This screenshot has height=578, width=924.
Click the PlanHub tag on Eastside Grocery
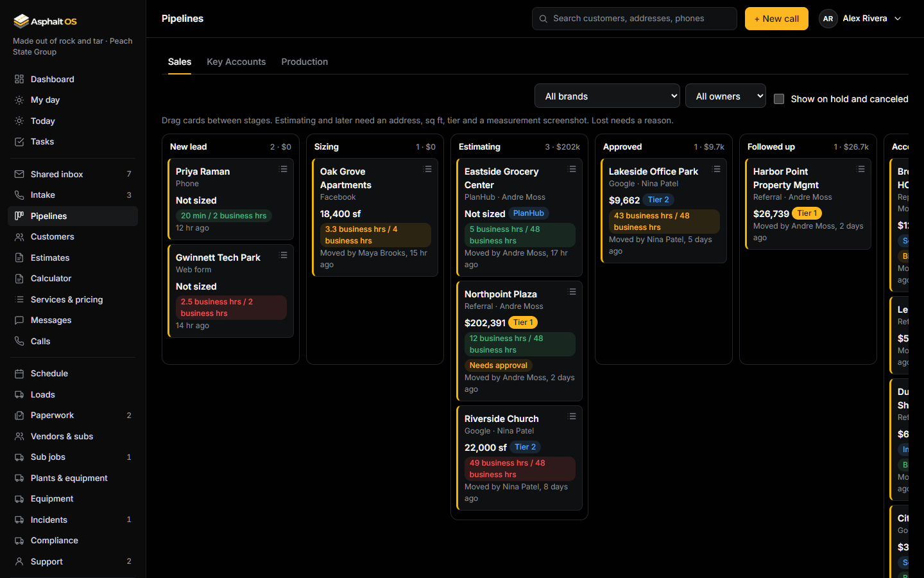[529, 213]
